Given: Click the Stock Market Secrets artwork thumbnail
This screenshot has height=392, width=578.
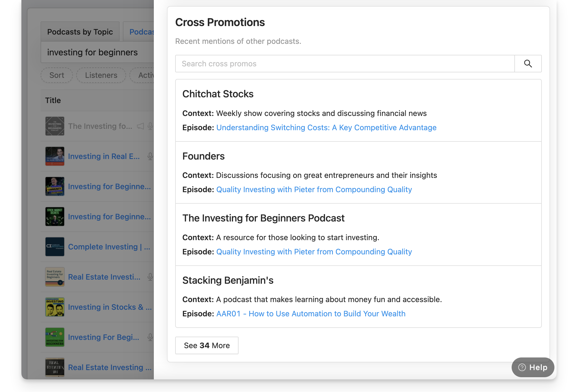Looking at the screenshot, I should point(55,217).
